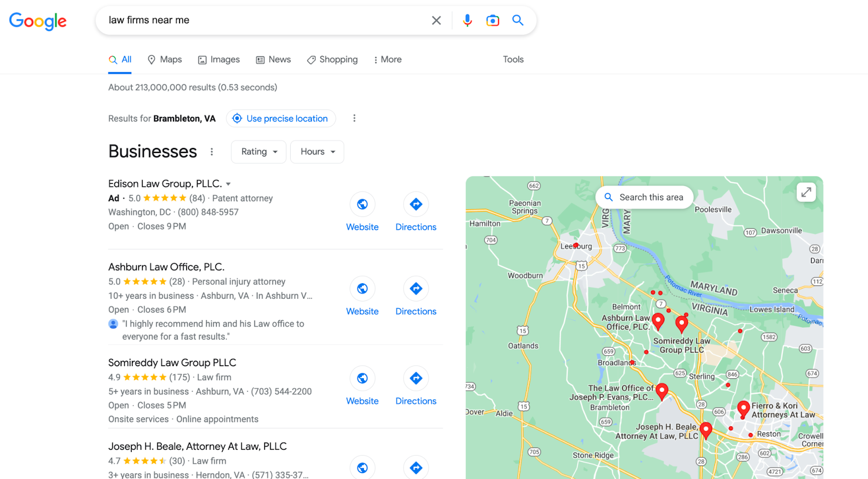Open Website icon for Ashburn Law Office
Image resolution: width=868 pixels, height=479 pixels.
coord(362,289)
